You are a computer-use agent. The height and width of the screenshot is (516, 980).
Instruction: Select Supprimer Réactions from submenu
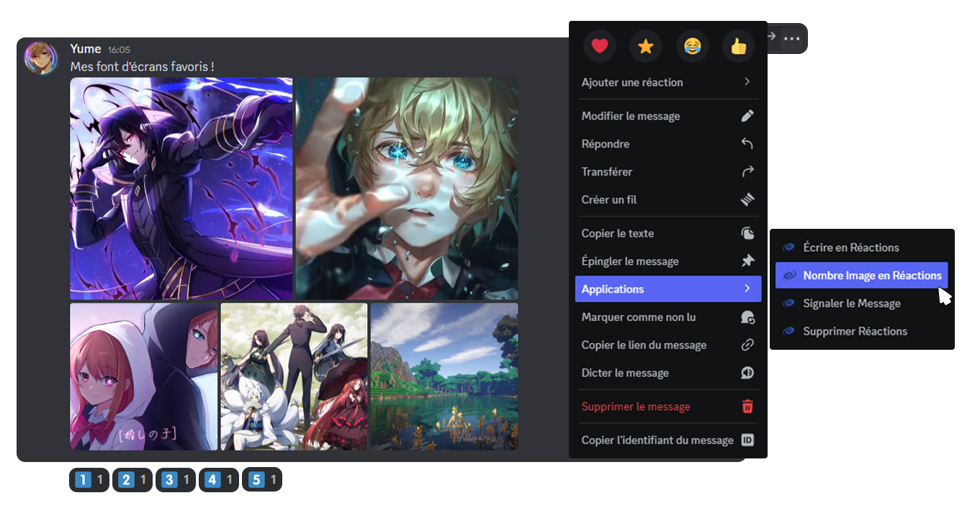click(855, 331)
